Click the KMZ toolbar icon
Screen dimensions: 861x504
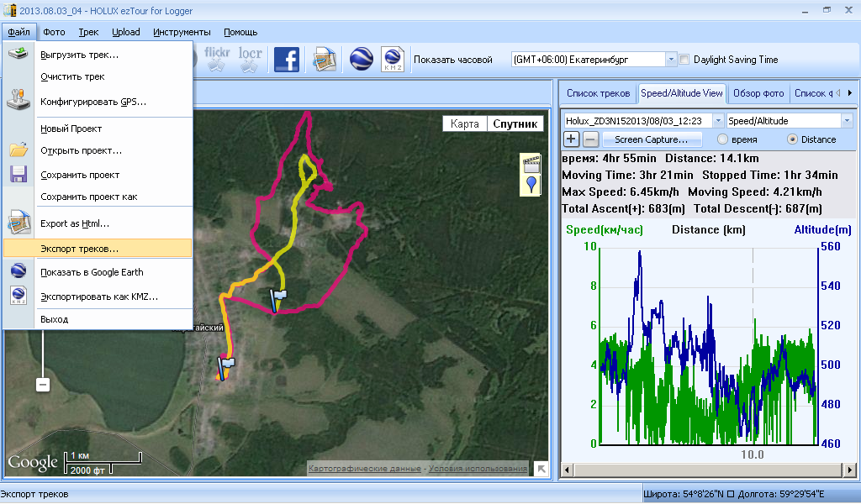click(393, 60)
